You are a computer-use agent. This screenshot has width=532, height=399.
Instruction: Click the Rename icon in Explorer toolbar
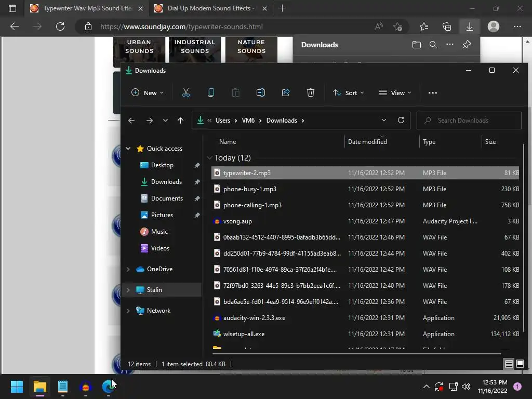(x=261, y=92)
